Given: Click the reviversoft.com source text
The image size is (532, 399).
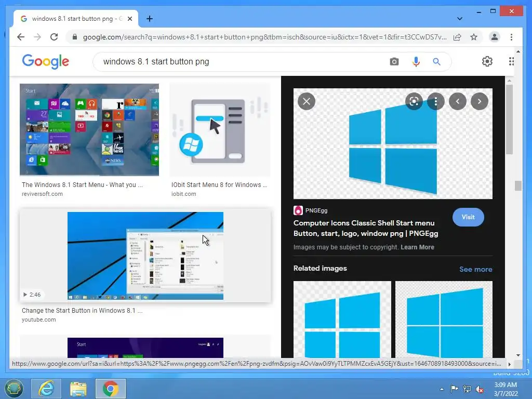Looking at the screenshot, I should coord(42,194).
